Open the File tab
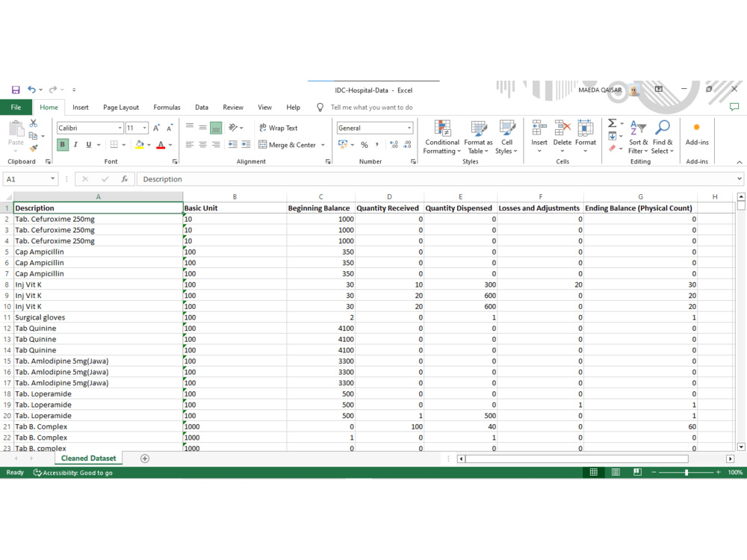The image size is (747, 560). (x=16, y=107)
